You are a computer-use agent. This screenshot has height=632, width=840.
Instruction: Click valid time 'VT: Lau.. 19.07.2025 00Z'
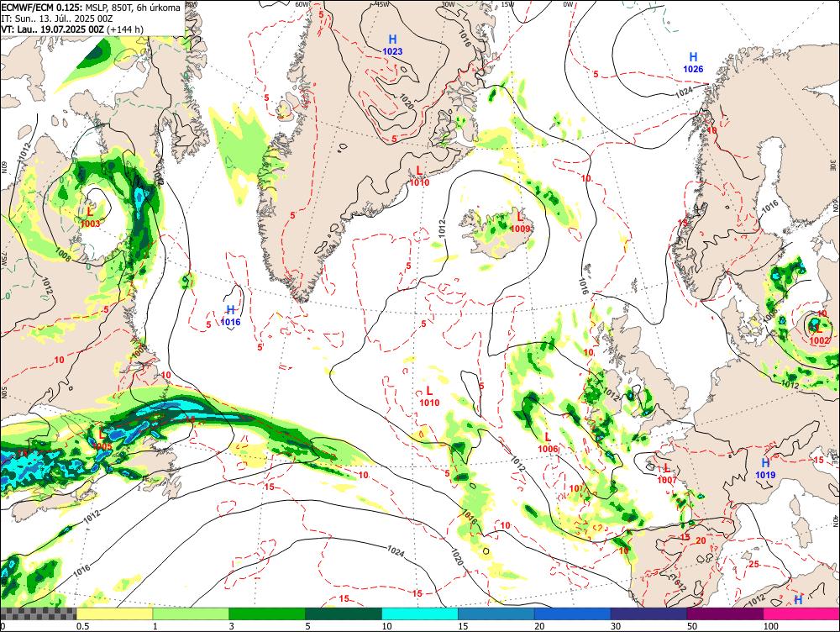(x=52, y=29)
